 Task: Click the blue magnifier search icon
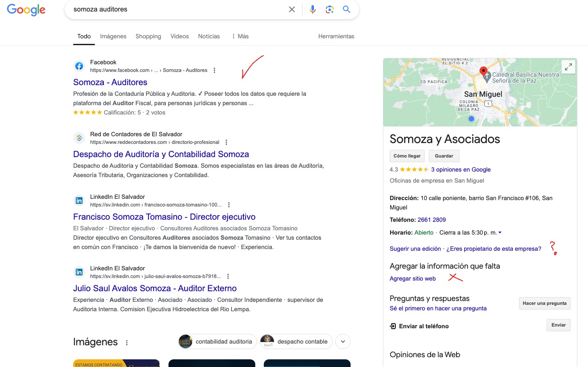pos(347,9)
